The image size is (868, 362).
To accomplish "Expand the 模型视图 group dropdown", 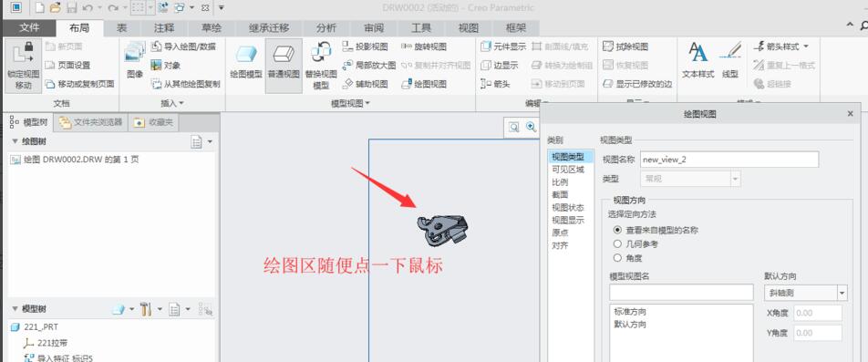I will [350, 103].
